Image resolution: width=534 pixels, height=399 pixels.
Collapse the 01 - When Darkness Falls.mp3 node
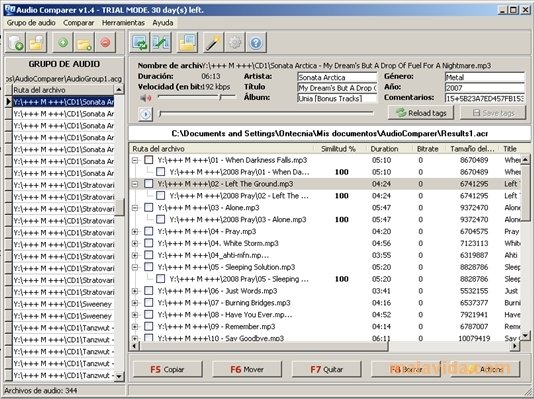[135, 160]
